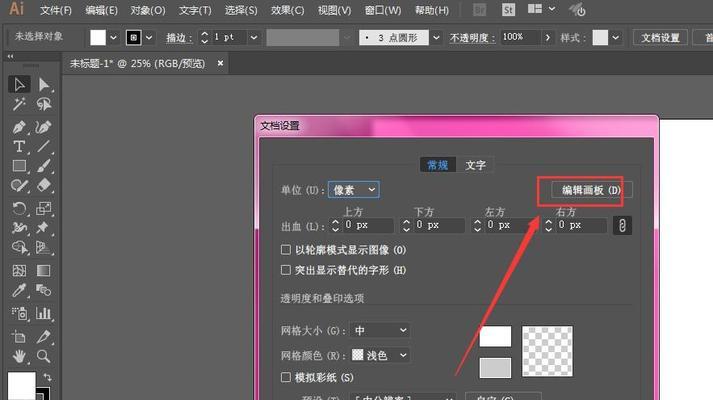
Task: Click the 编辑画板 (D) button
Action: point(591,190)
